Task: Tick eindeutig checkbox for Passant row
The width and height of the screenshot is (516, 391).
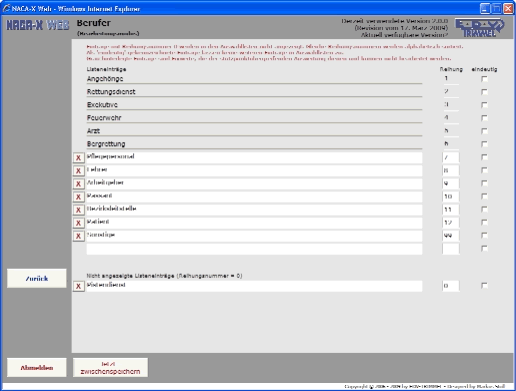Action: click(484, 196)
